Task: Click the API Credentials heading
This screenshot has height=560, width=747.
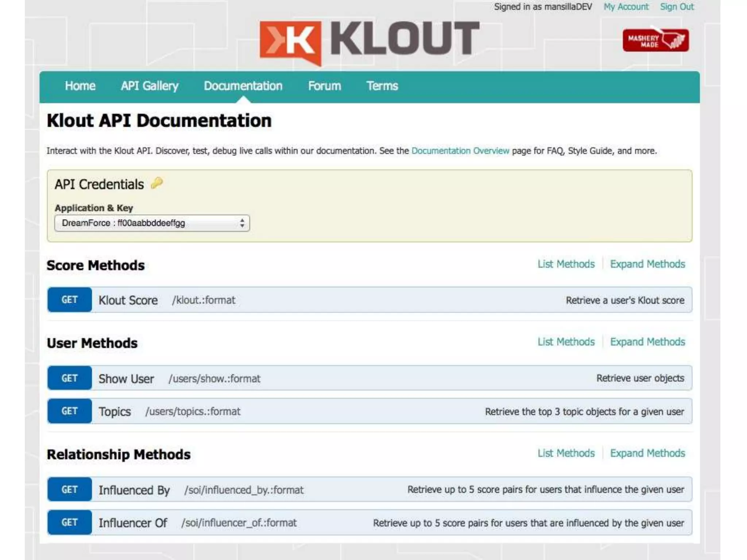Action: [99, 184]
